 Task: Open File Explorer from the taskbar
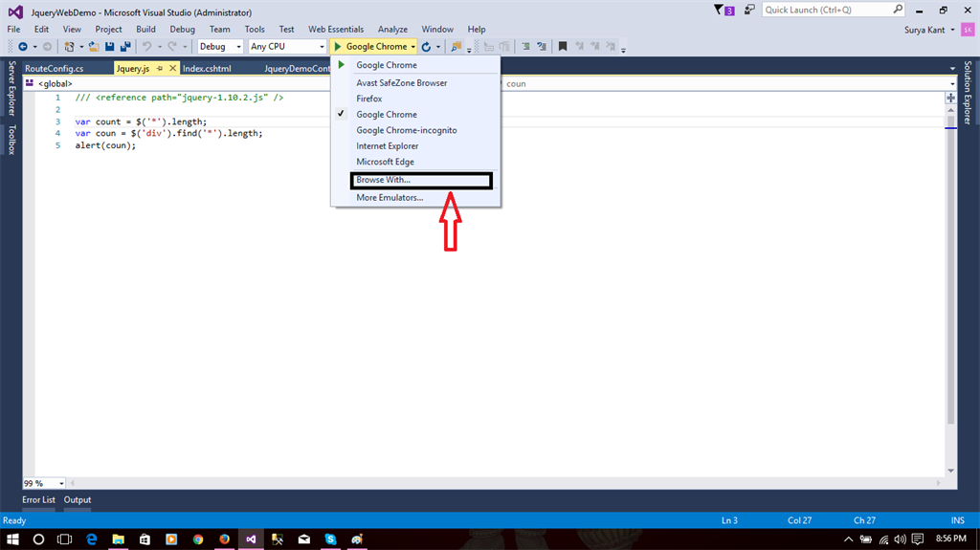pos(118,539)
